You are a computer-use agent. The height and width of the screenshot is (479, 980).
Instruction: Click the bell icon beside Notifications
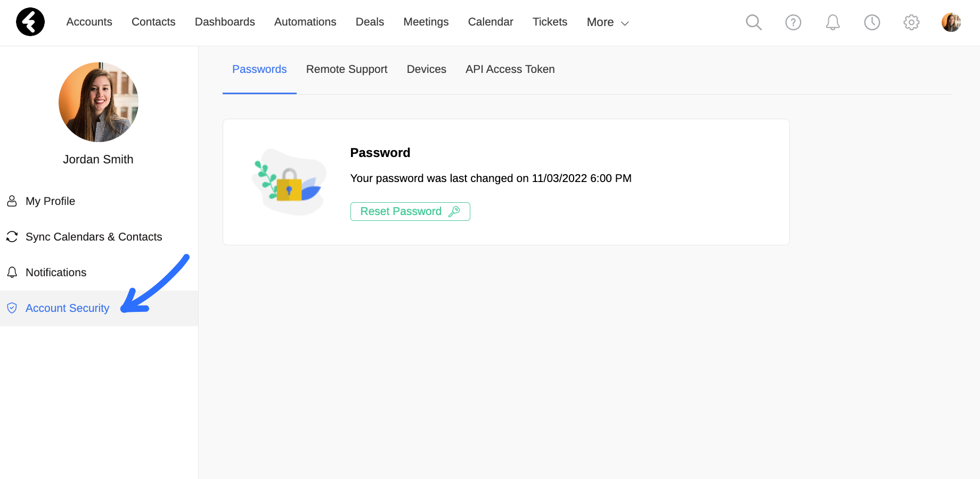(x=12, y=272)
